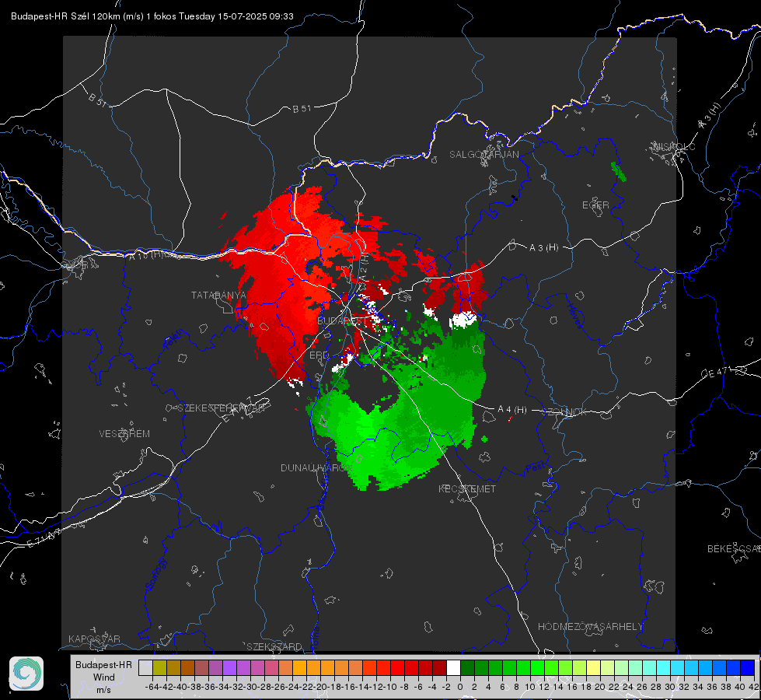Image resolution: width=761 pixels, height=700 pixels.
Task: Click the radar title text with date 15-07-2025
Action: (152, 16)
